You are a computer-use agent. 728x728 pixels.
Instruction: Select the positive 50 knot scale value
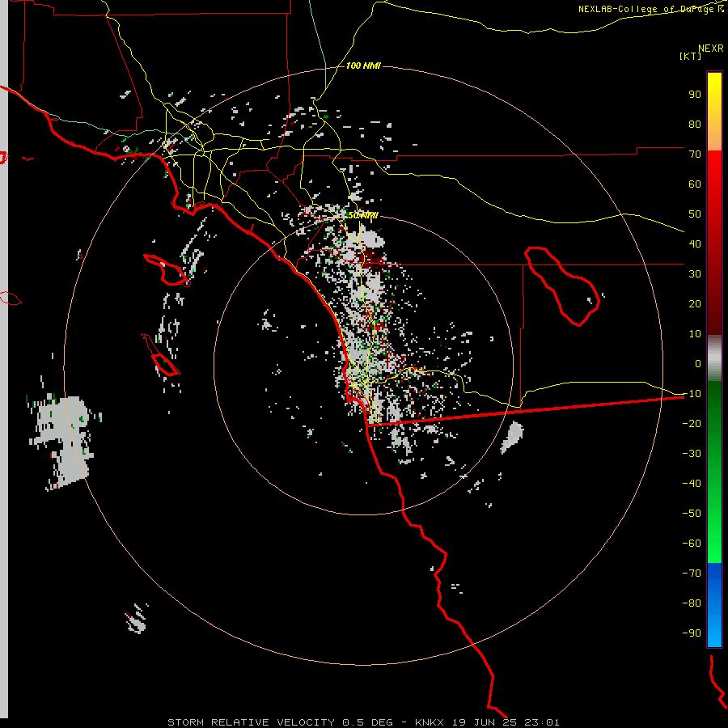click(695, 214)
